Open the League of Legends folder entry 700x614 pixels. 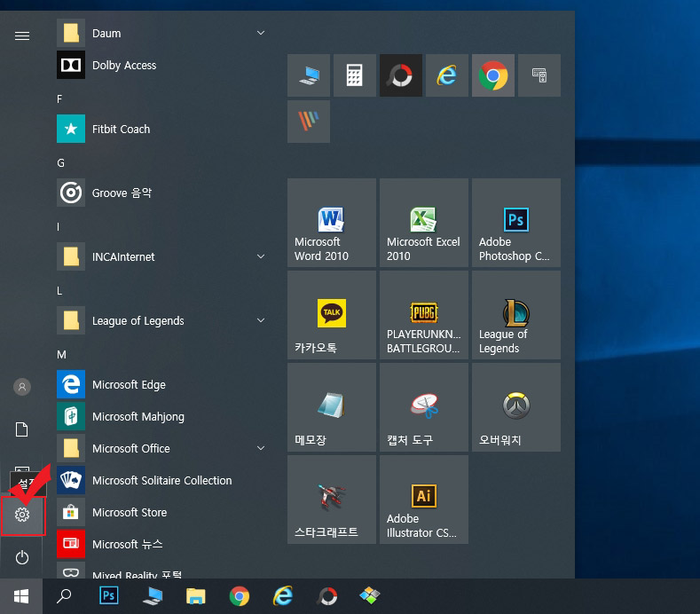click(161, 320)
